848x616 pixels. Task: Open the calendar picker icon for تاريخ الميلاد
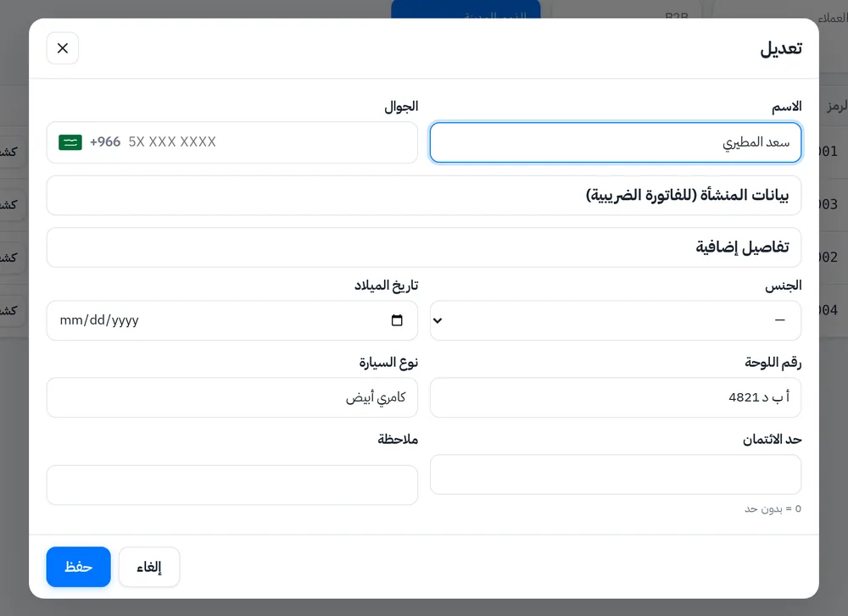tap(397, 320)
